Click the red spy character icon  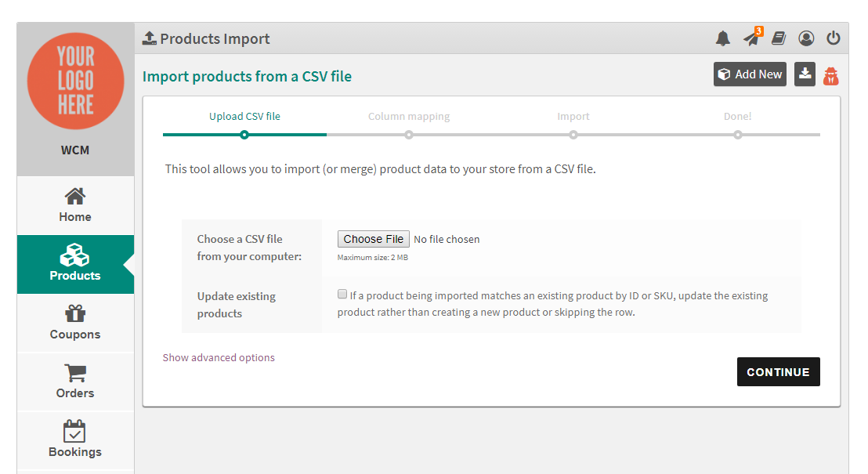(x=831, y=76)
